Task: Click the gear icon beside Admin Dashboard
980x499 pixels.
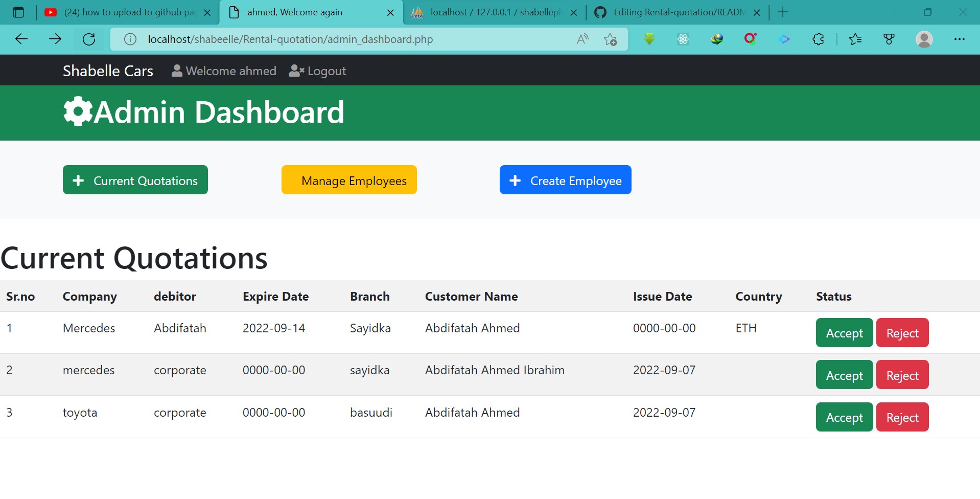Action: click(x=77, y=111)
